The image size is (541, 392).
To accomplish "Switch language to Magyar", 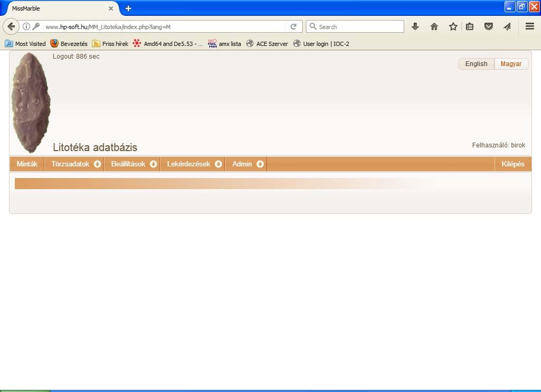I will pos(511,64).
